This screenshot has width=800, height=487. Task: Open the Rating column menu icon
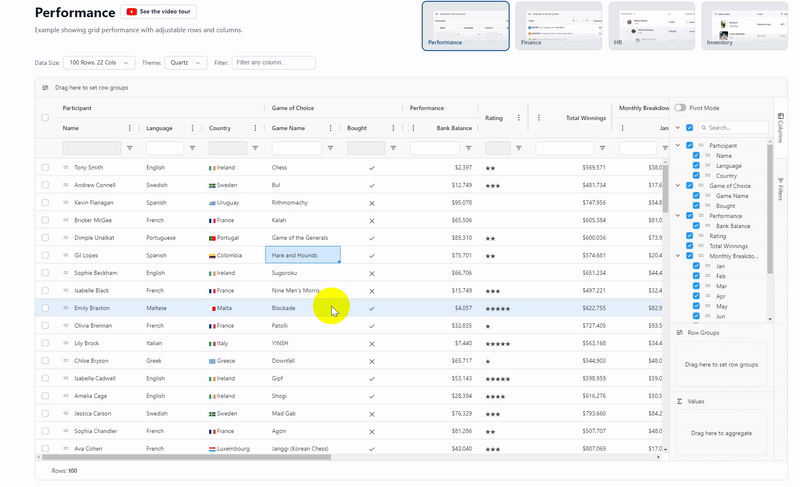click(x=519, y=118)
